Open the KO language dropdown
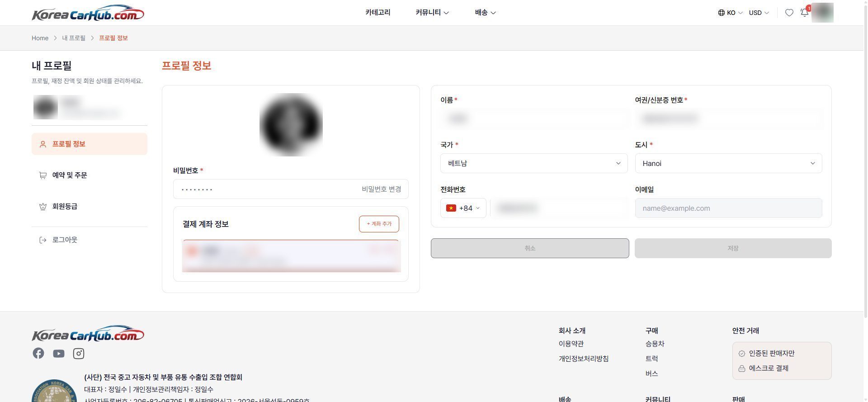Viewport: 868px width, 402px height. point(731,13)
